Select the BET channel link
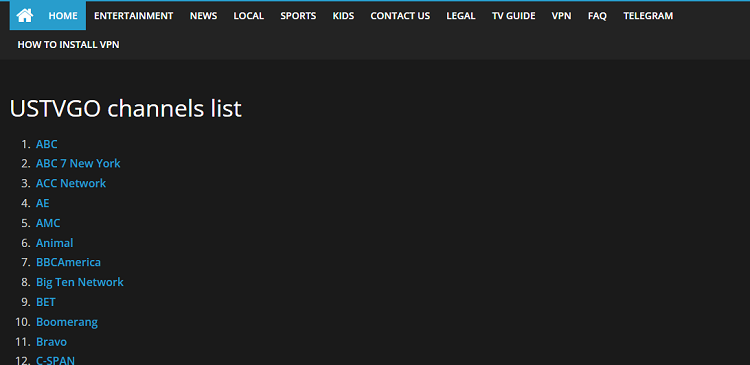 pyautogui.click(x=46, y=302)
